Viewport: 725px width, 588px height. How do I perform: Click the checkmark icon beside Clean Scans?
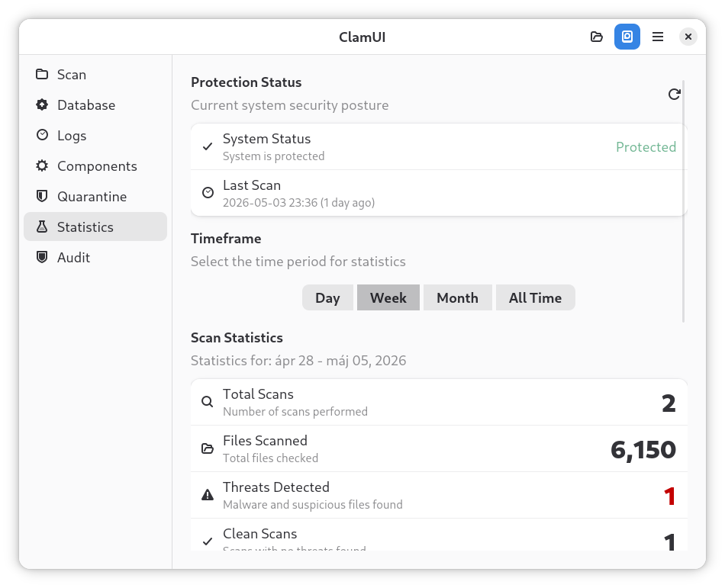coord(208,541)
